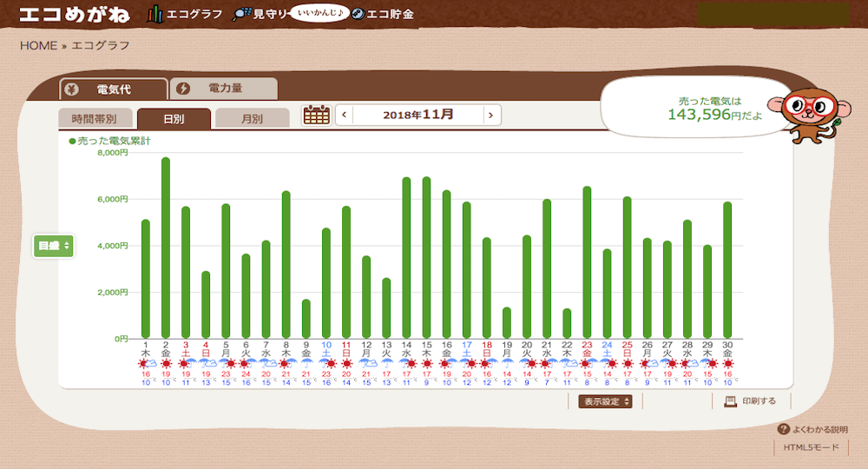Click the 6,000円 axis label
Viewport: 868px width, 469px height.
point(112,199)
